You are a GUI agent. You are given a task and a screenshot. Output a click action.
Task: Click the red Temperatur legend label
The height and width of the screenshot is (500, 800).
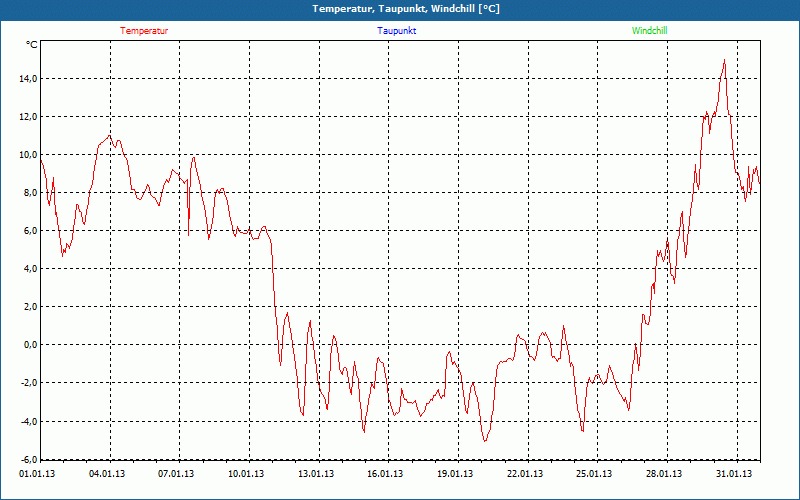(x=144, y=31)
